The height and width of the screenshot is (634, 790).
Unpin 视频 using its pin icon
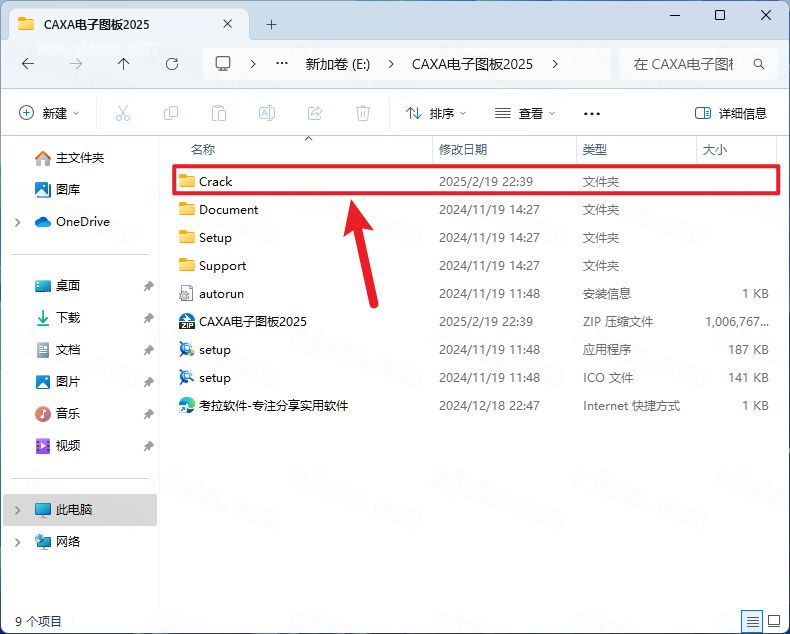148,446
